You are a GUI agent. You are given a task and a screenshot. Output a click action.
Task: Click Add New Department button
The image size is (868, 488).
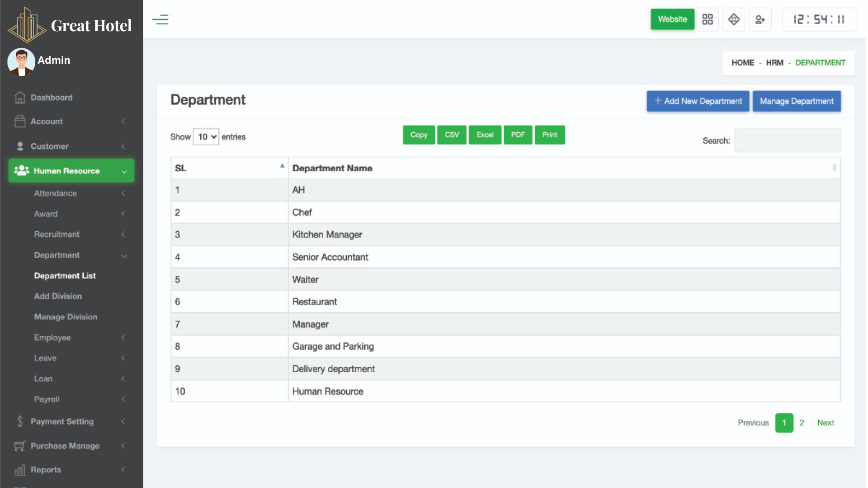698,101
